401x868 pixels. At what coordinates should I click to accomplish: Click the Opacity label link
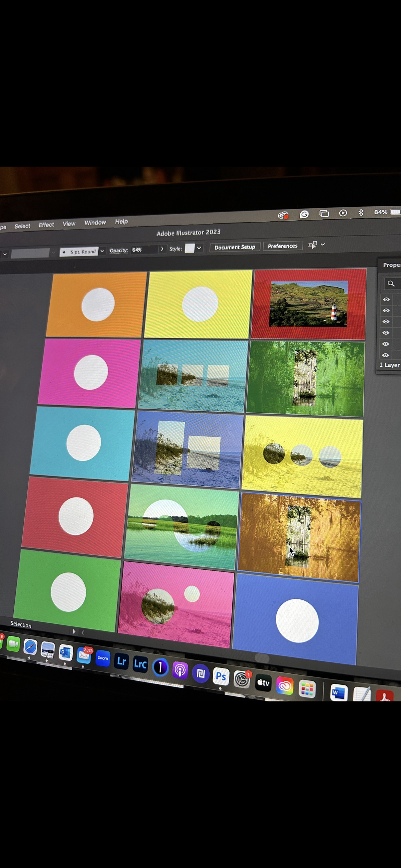[x=119, y=251]
